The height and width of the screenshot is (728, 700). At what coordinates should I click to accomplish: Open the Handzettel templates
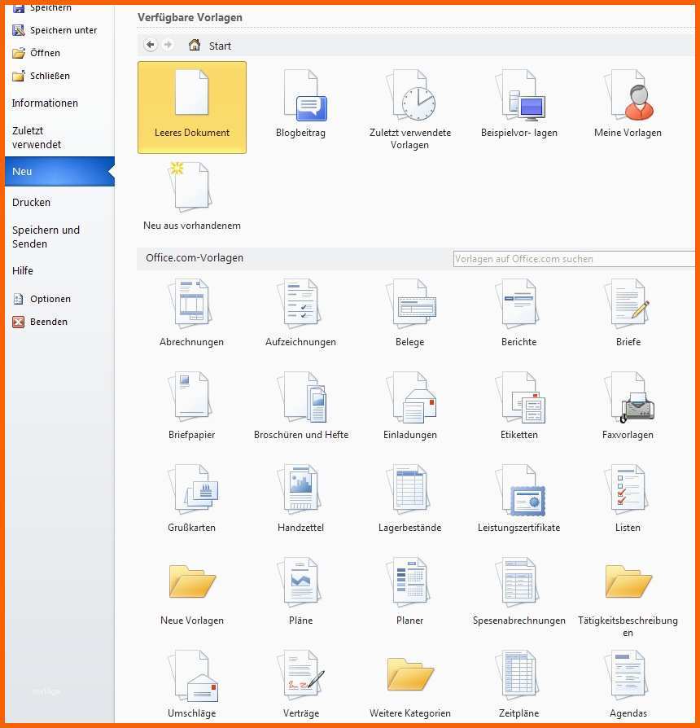point(301,498)
